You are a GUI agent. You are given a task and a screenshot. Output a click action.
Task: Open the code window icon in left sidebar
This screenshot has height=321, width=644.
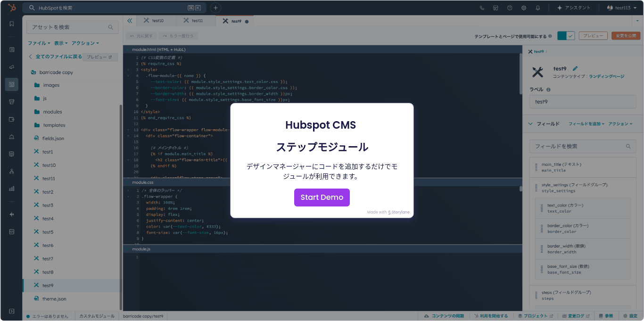click(11, 232)
